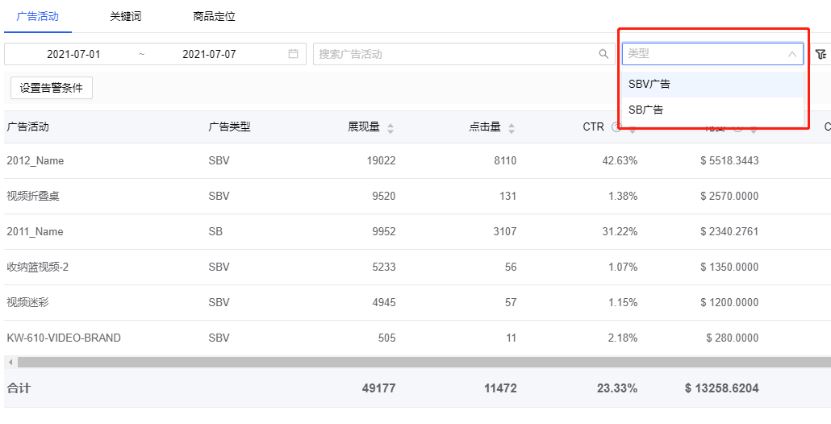Select SBV广告 option in dropdown
This screenshot has height=424, width=831.
pos(713,84)
